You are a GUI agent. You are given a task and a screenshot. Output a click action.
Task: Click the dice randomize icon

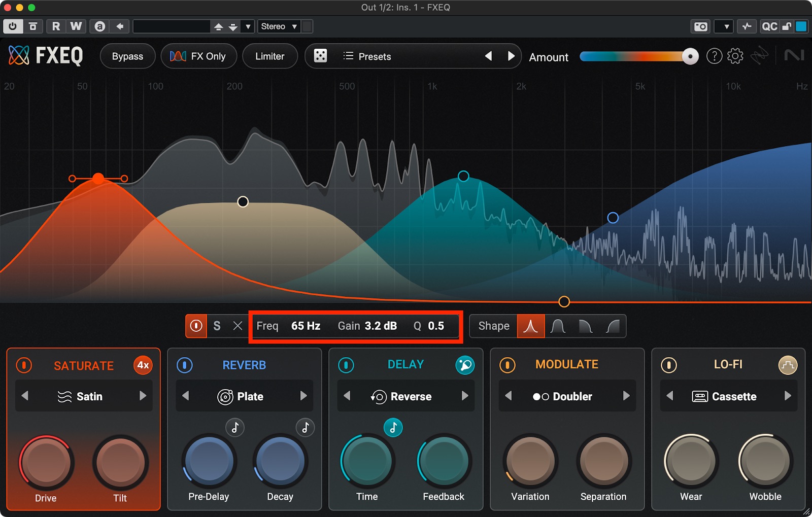click(x=320, y=56)
